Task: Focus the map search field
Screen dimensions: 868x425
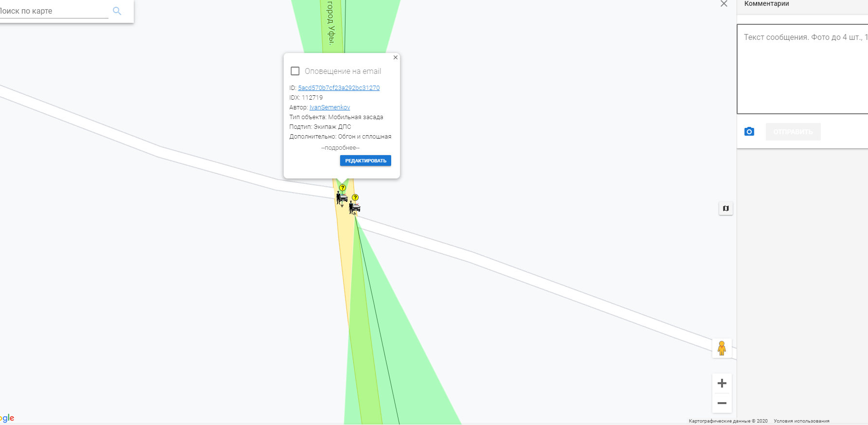Action: pos(54,11)
